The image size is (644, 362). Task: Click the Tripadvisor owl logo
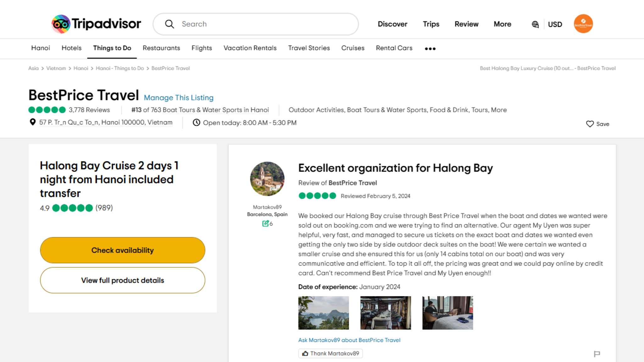[61, 24]
